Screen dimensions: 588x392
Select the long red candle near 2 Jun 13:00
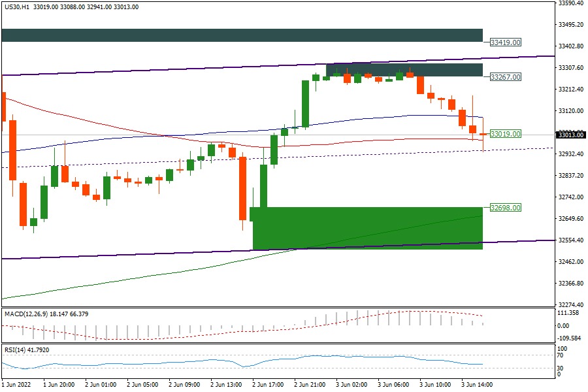[242, 189]
